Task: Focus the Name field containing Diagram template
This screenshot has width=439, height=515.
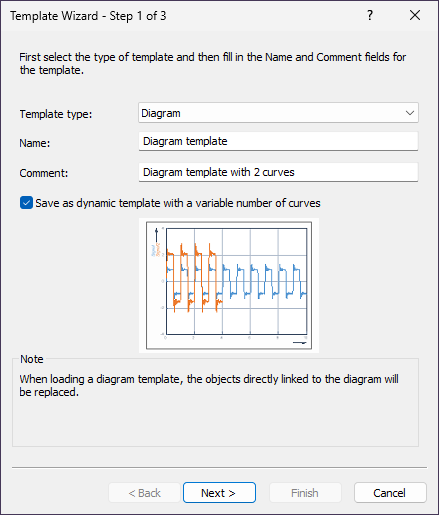Action: tap(278, 141)
